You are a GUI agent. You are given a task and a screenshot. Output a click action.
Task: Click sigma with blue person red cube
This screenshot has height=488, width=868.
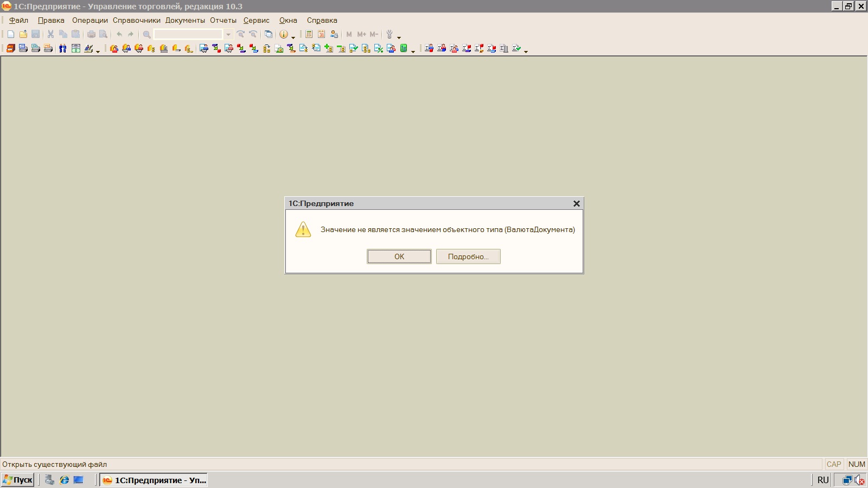(x=429, y=48)
